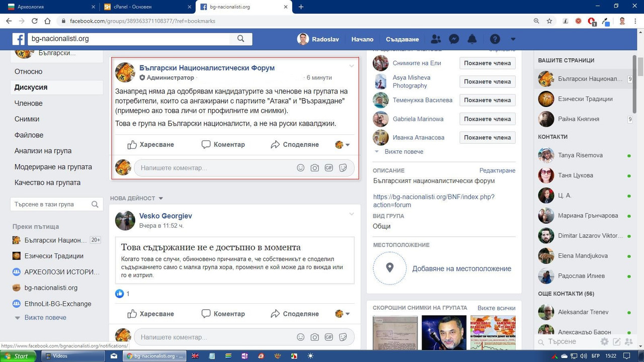Open post options chevron on the admin post
644x362 pixels.
click(x=352, y=66)
